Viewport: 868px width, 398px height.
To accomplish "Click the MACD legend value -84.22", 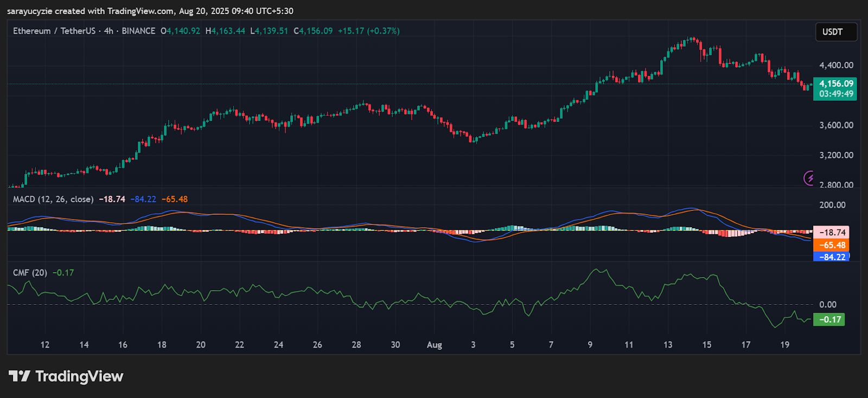I will click(143, 199).
